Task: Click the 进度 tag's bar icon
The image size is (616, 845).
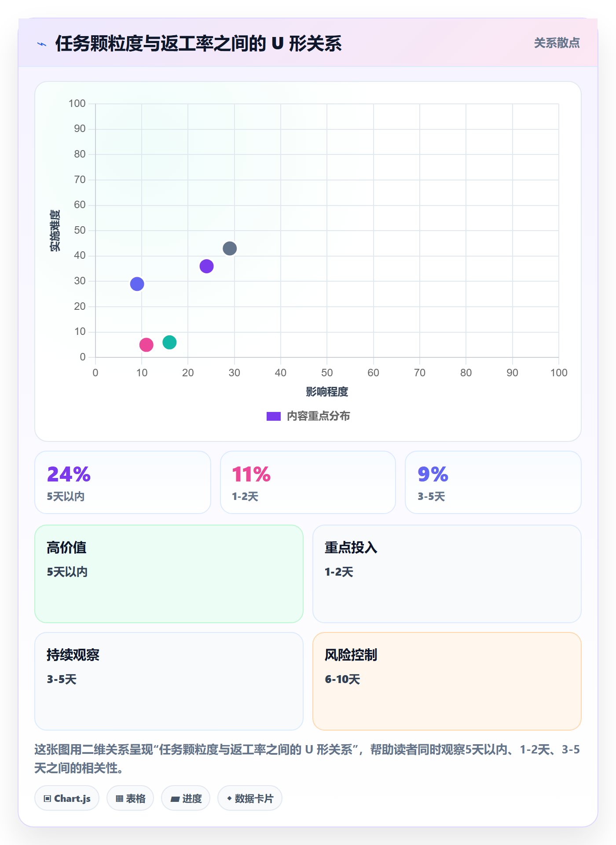Action: [x=175, y=799]
